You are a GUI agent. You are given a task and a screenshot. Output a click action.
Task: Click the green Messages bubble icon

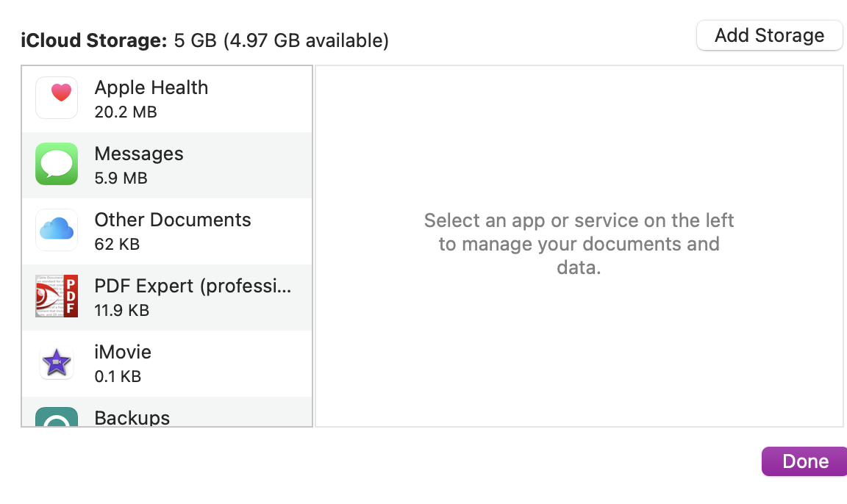coord(57,164)
